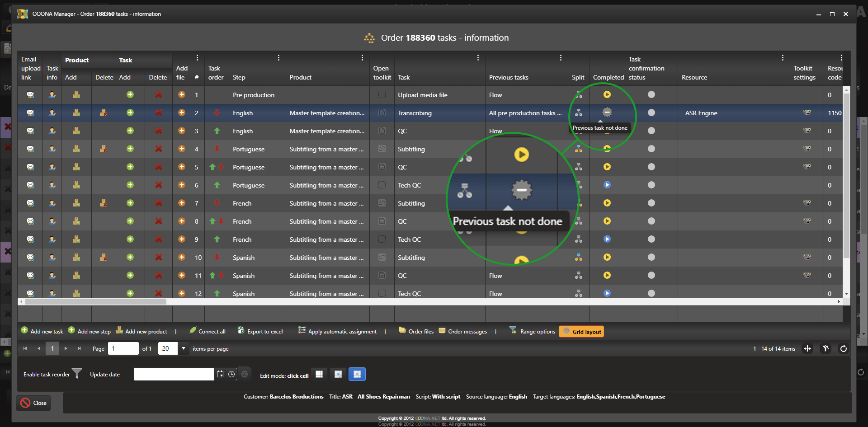Click split icon for Upload media file task
The image size is (868, 427).
[x=578, y=95]
